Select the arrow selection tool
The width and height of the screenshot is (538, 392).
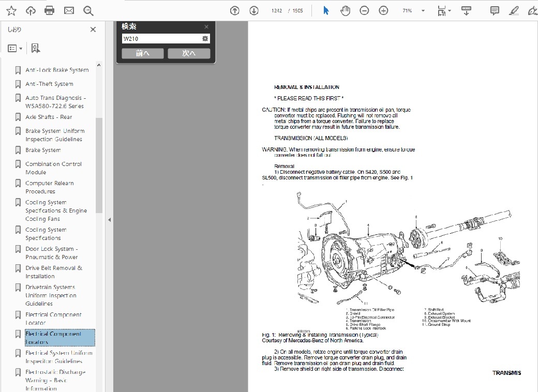[326, 10]
